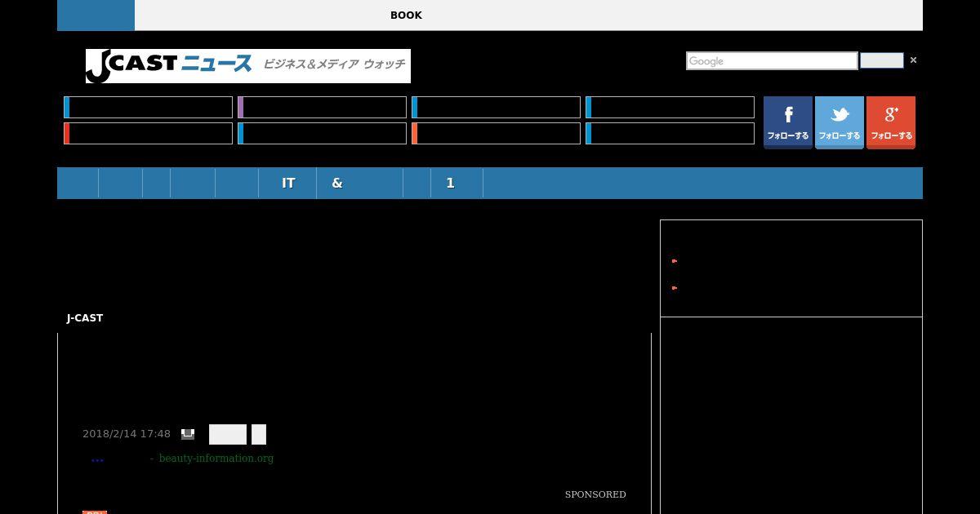Click the article date 2018/2/14 17:48
980x514 pixels.
[x=127, y=434]
